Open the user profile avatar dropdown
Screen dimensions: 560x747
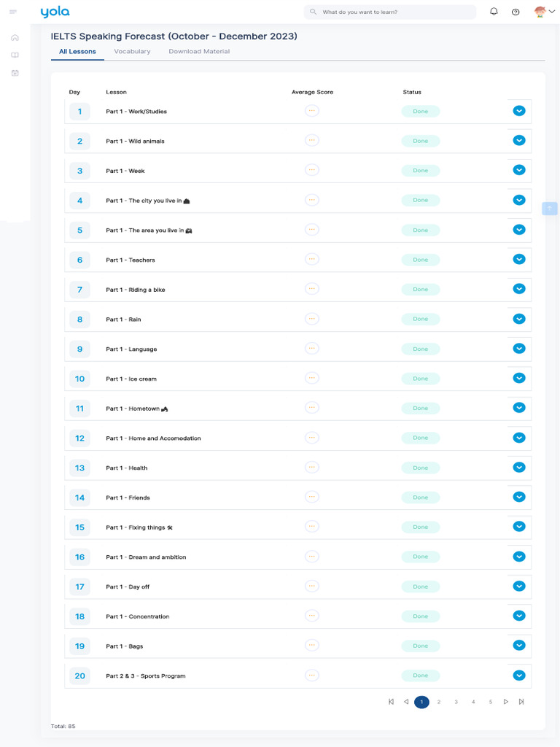click(544, 12)
